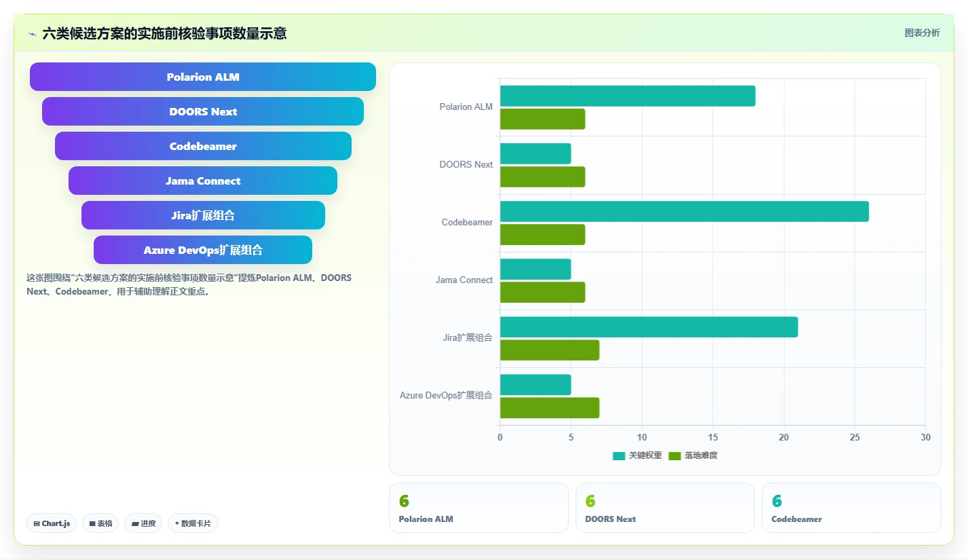Click the 表格 tag chip
968x560 pixels.
(x=100, y=523)
